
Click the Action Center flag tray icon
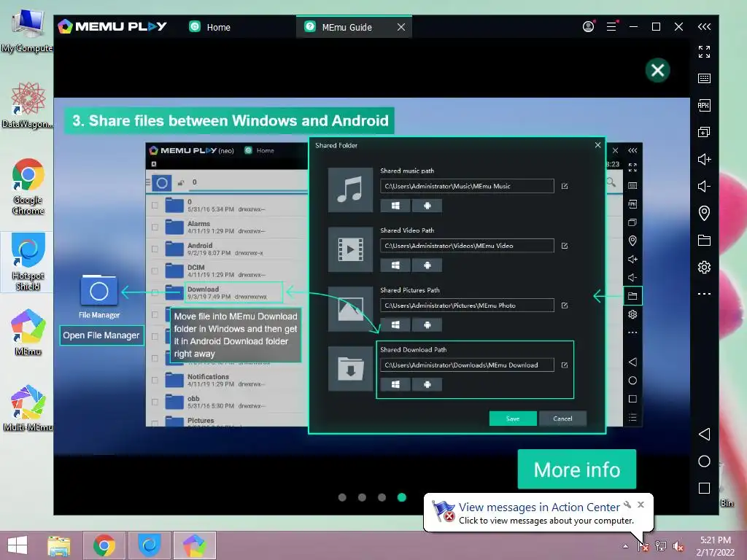click(643, 545)
